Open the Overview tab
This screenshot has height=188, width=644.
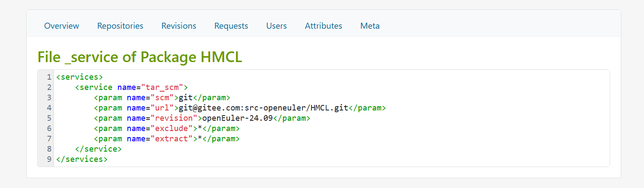(62, 26)
